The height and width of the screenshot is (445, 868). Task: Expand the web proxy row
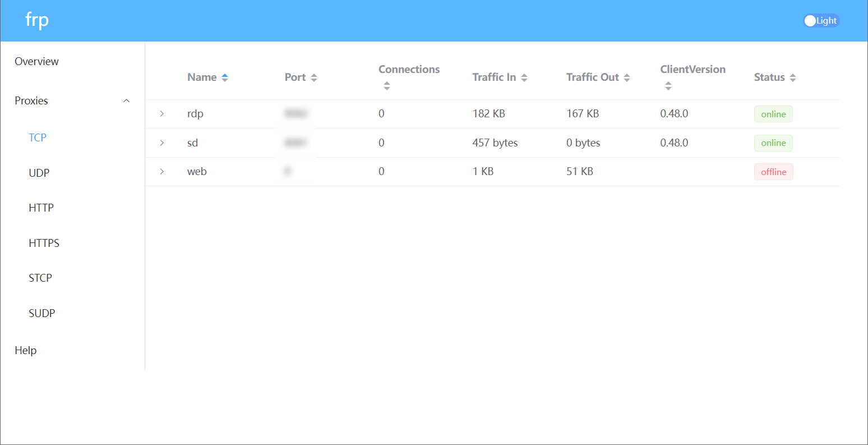tap(161, 172)
